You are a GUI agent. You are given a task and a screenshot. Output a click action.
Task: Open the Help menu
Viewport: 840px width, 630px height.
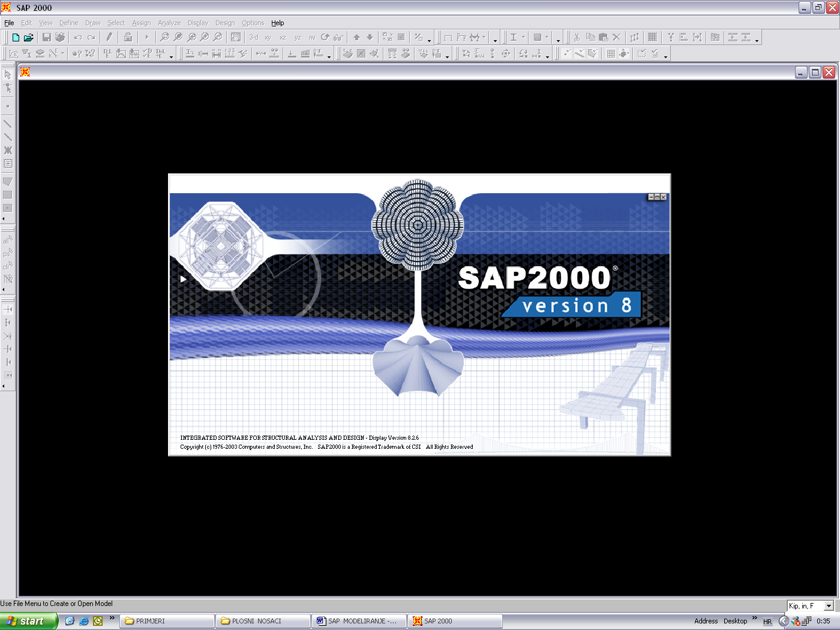click(x=277, y=23)
